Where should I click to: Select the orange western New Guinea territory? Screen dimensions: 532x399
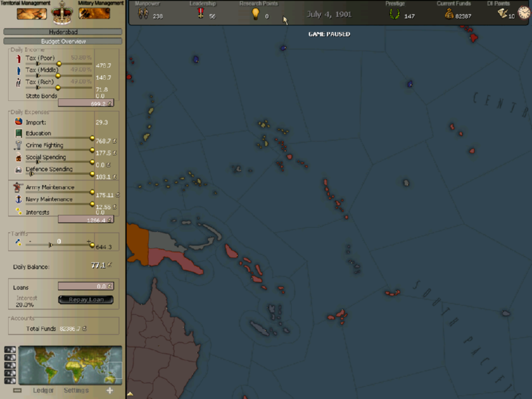click(138, 244)
